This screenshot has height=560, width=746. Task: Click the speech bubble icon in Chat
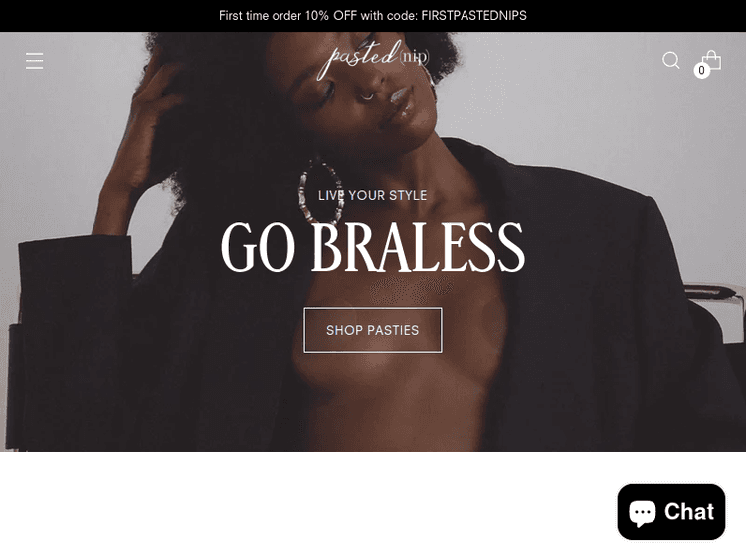[643, 513]
